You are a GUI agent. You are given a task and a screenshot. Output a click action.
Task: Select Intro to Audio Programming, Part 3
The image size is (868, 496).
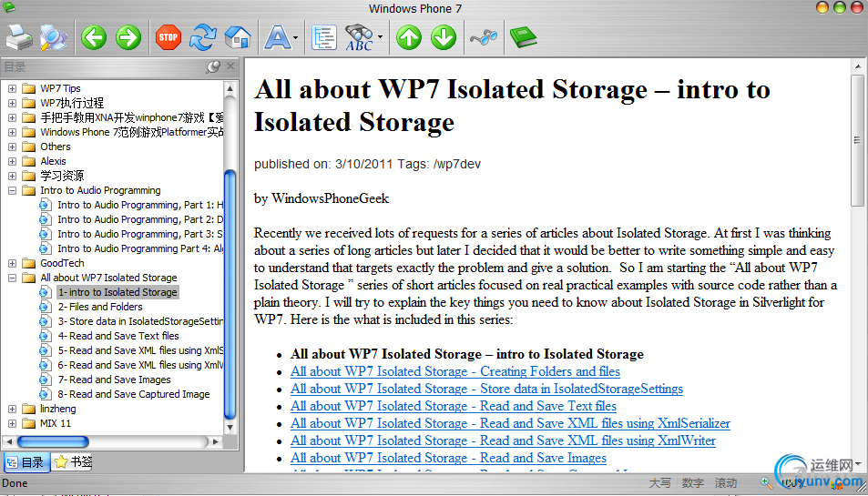point(140,234)
